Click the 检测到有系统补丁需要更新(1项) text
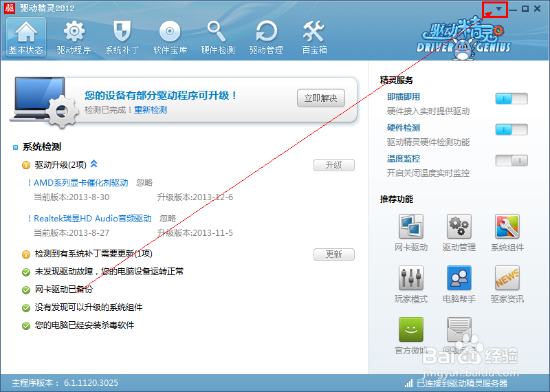The height and width of the screenshot is (392, 550). 93,253
